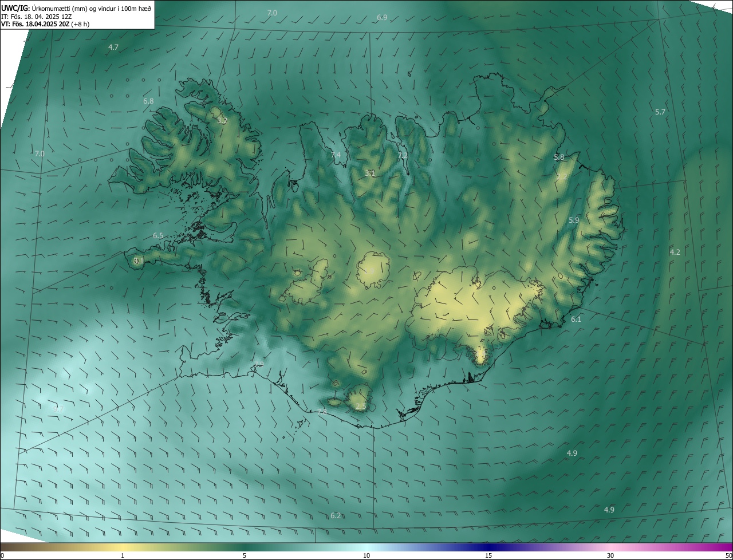Click the 0 tick on the colour scale
This screenshot has height=560, width=733.
click(x=2, y=556)
